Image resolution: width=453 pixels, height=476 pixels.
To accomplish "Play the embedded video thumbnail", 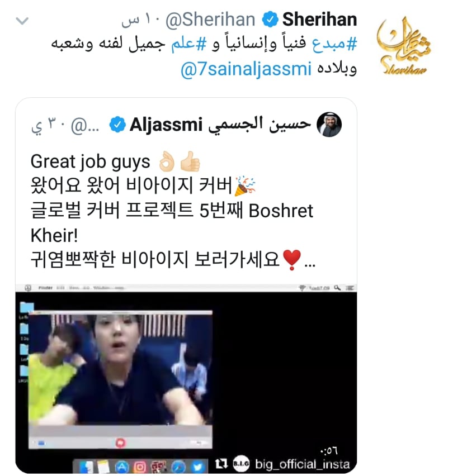I will (186, 379).
